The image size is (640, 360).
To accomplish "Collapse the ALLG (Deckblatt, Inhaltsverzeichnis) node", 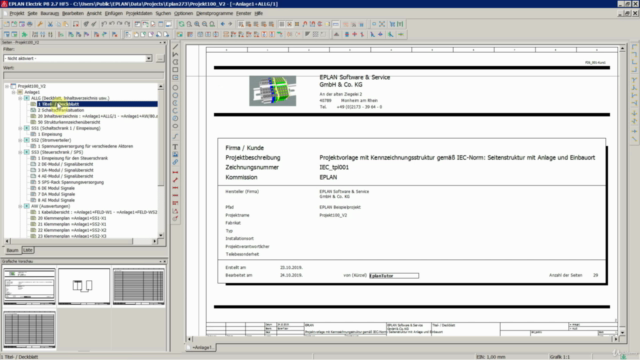I will coord(20,98).
